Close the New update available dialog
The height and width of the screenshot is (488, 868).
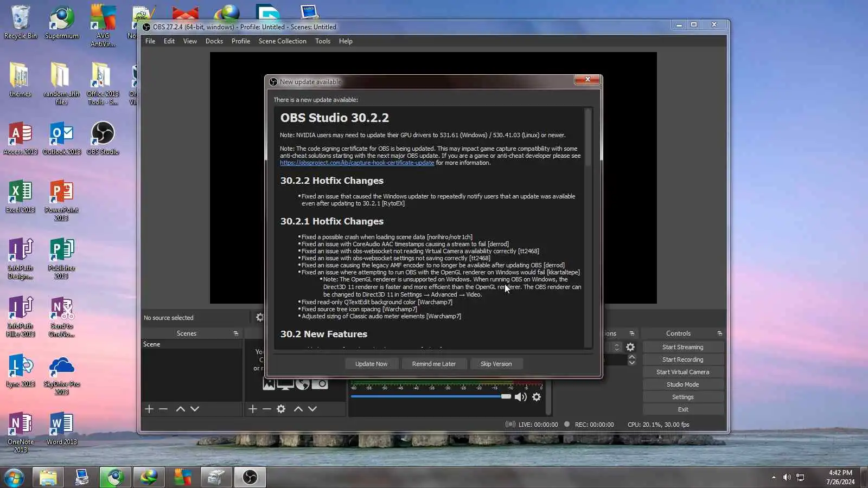click(587, 80)
